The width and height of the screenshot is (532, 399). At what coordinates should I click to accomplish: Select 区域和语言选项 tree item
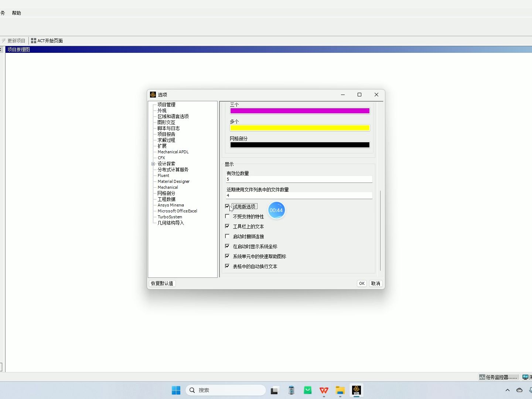(x=173, y=116)
